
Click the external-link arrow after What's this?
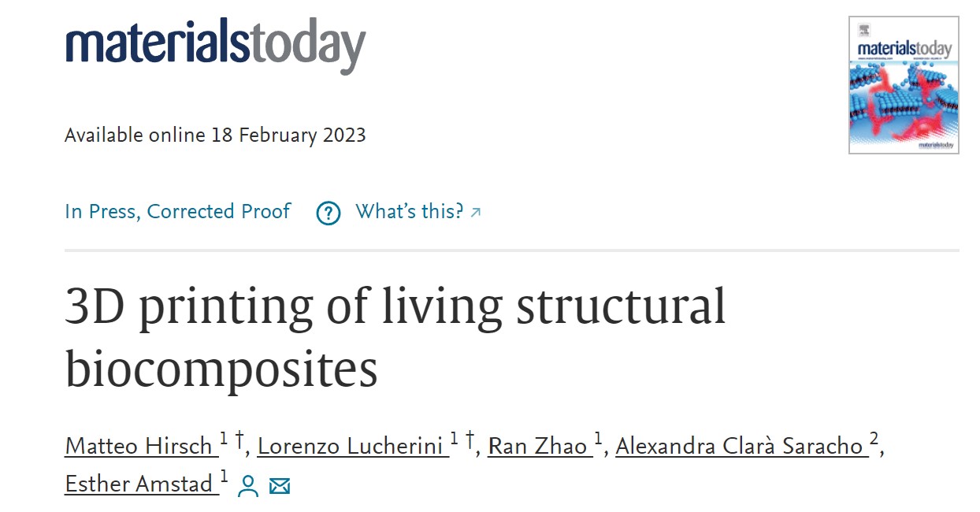coord(475,212)
